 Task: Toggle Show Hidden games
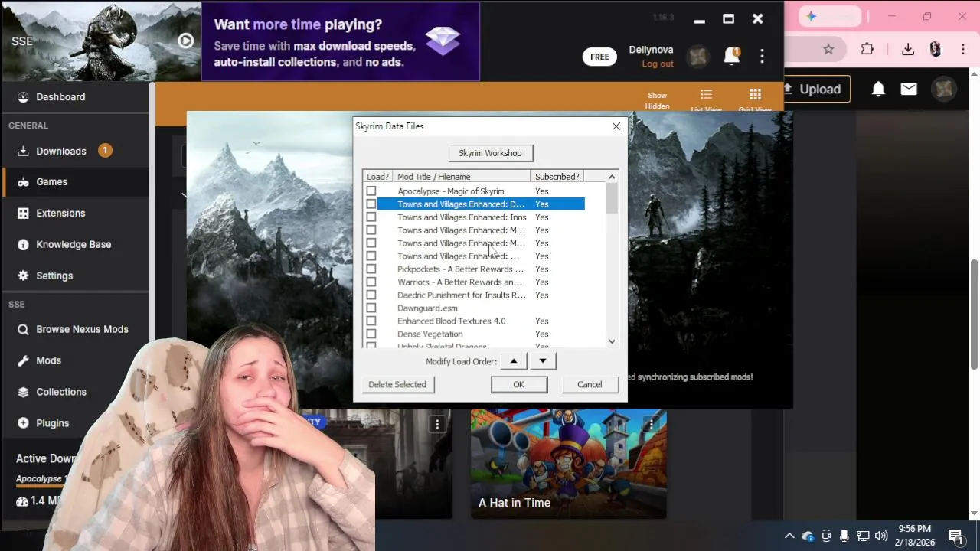[657, 100]
